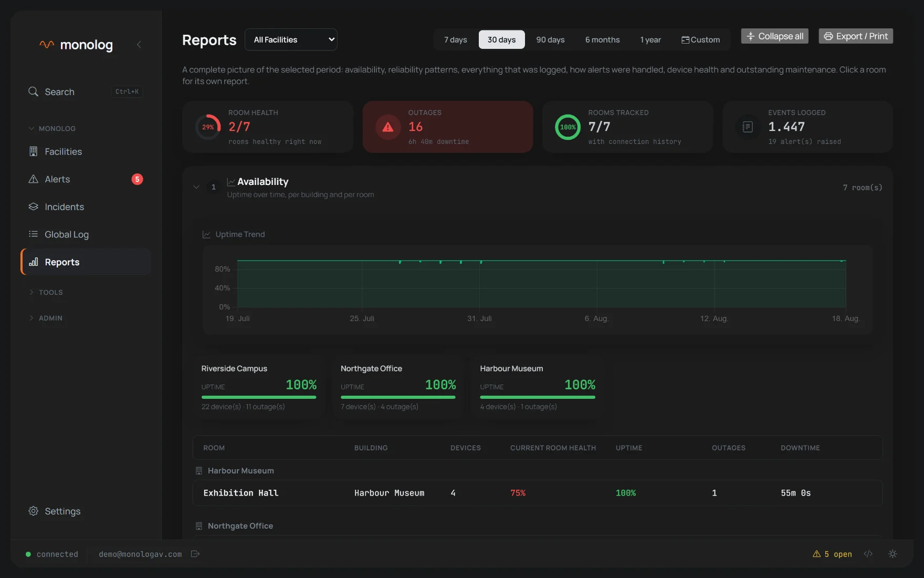Click Harbour Museum uptime progress bar
This screenshot has height=578, width=924.
[538, 397]
